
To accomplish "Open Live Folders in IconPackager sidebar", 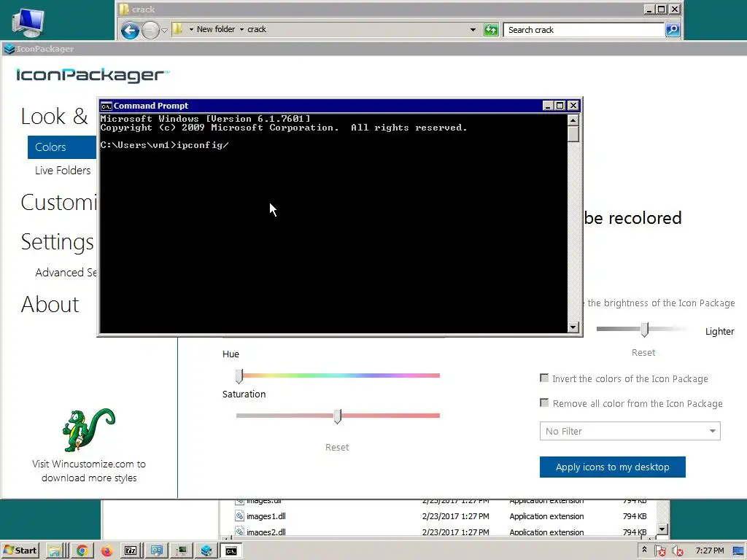I will 63,171.
